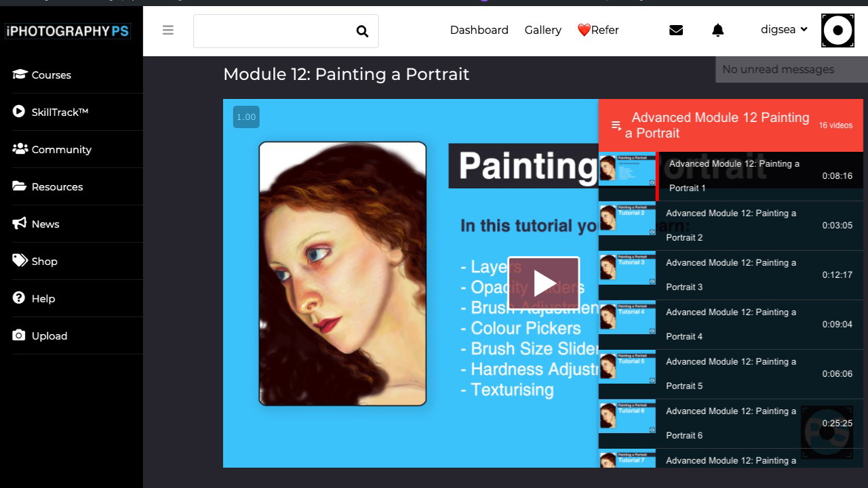Screen dimensions: 868x488
Task: Open the notifications bell
Action: [x=717, y=30]
